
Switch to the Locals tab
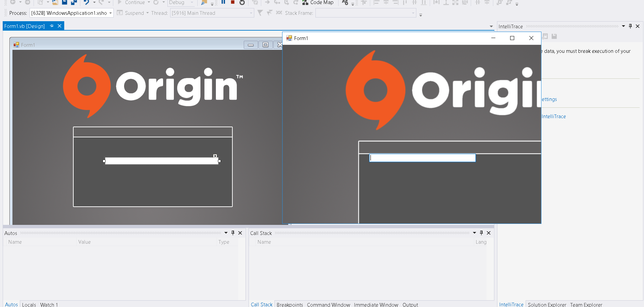pos(29,304)
